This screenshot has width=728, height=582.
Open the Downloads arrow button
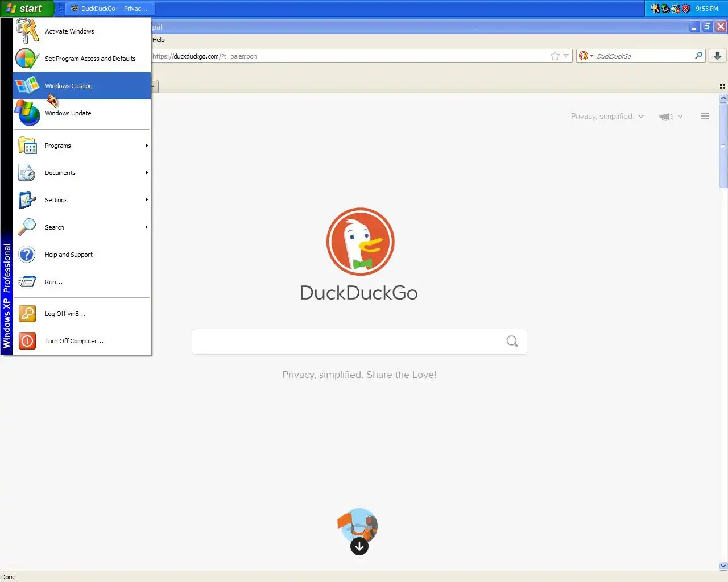718,56
